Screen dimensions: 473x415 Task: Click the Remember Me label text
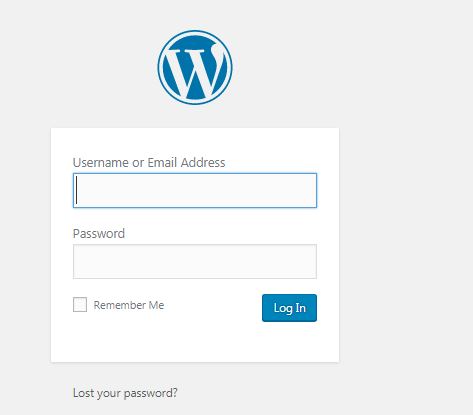(x=129, y=305)
